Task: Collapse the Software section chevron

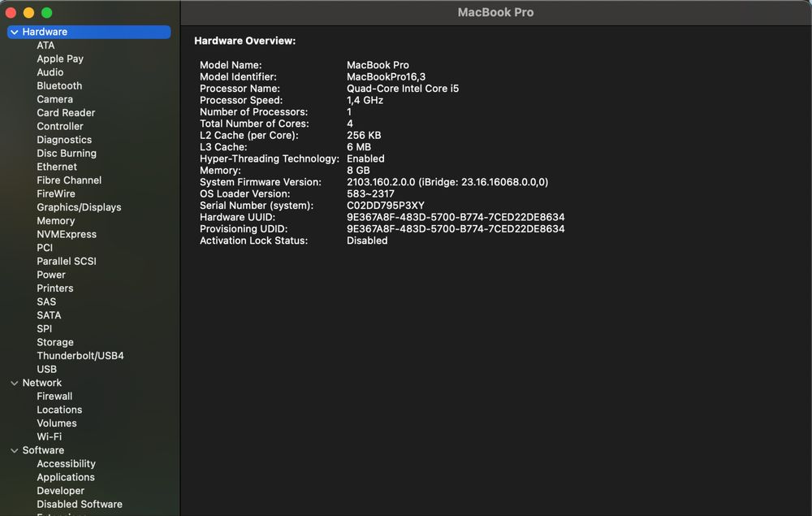Action: pyautogui.click(x=15, y=451)
